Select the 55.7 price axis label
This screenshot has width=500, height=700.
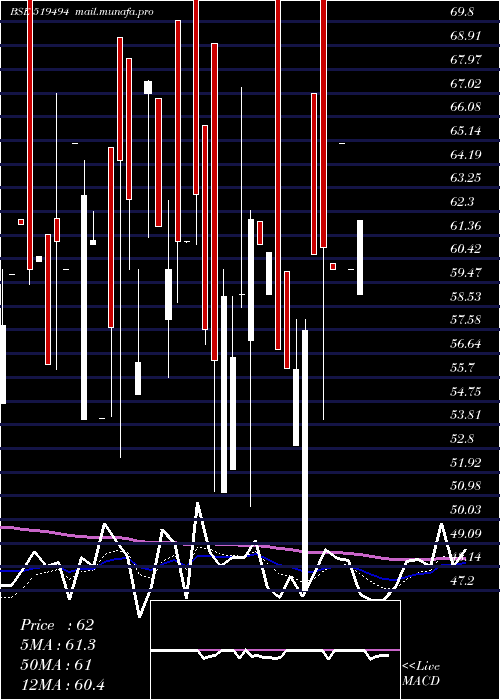tap(462, 368)
